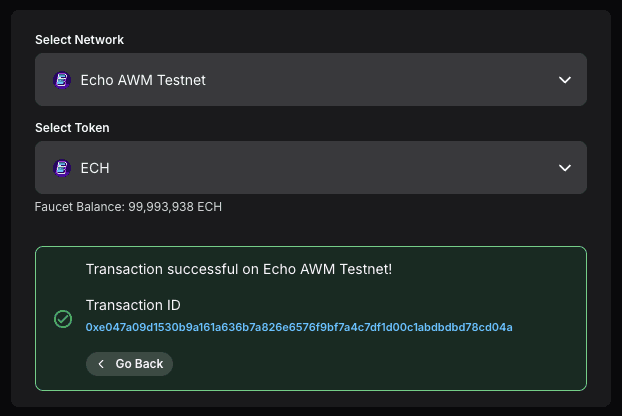Image resolution: width=622 pixels, height=416 pixels.
Task: Click the Faucet Balance text
Action: point(80,207)
